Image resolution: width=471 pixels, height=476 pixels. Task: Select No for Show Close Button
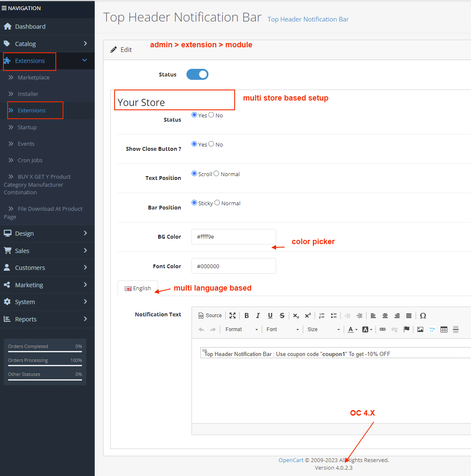(x=211, y=144)
